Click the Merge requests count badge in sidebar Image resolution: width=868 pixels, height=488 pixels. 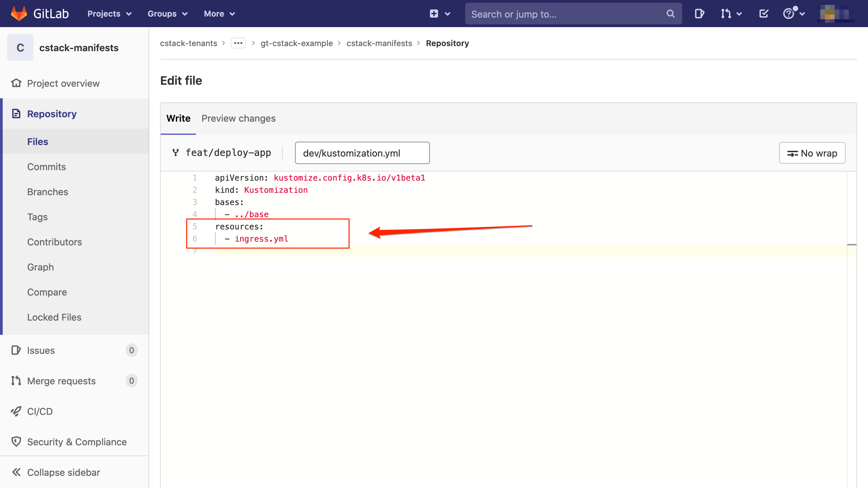(131, 381)
